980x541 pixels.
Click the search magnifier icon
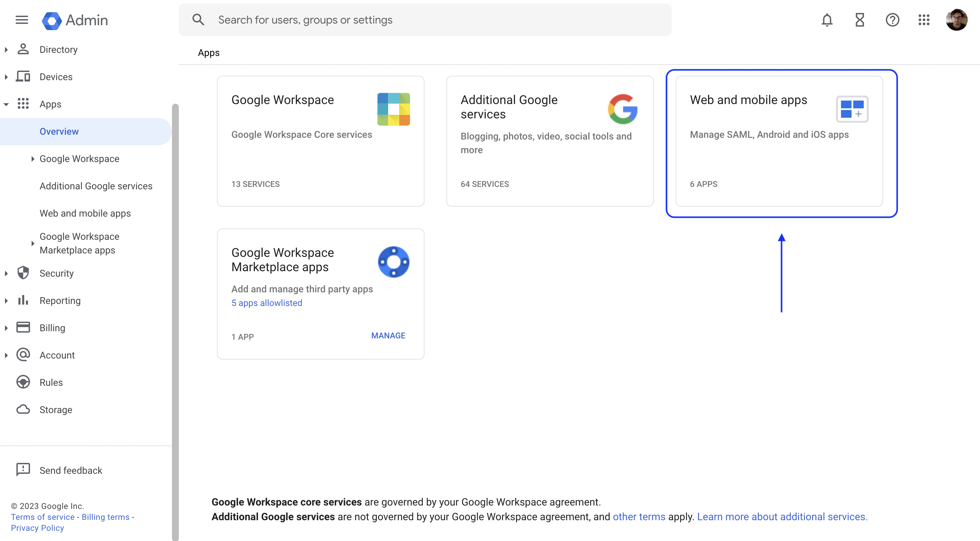198,20
